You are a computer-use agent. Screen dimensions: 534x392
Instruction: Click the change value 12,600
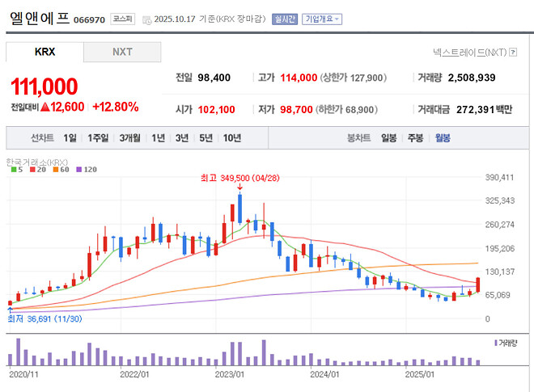[67, 107]
